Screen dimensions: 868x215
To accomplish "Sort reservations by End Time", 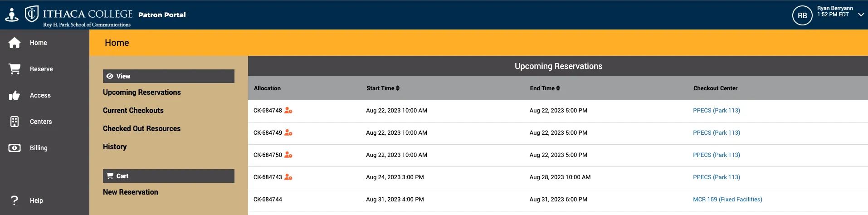I will [x=545, y=88].
